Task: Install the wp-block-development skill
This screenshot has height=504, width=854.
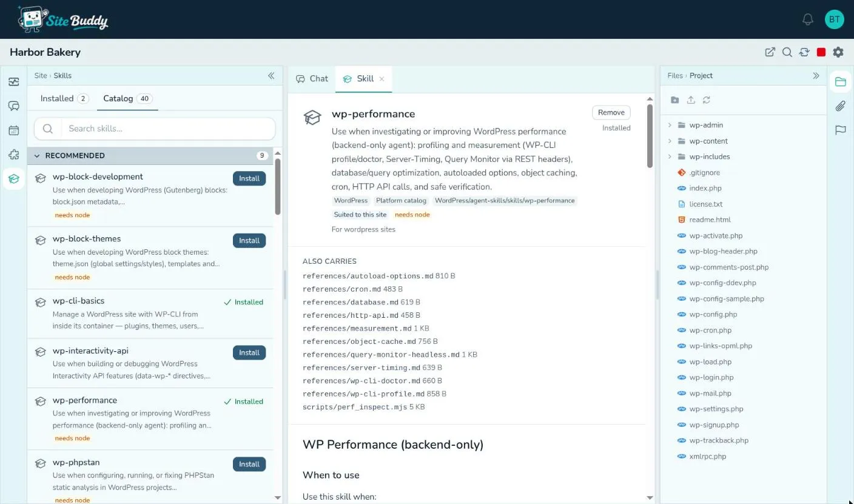Action: click(249, 178)
